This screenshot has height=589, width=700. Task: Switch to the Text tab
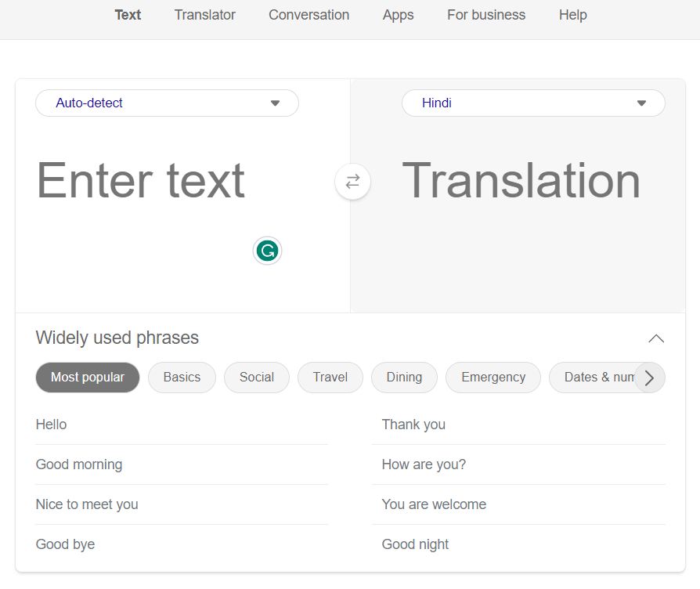(x=128, y=15)
